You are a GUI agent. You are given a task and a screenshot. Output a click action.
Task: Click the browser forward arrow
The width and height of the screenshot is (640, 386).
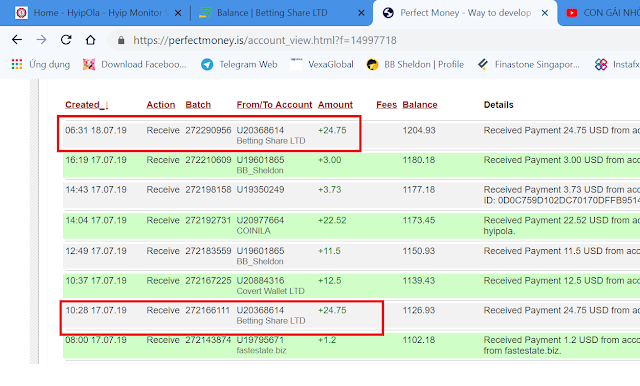41,40
